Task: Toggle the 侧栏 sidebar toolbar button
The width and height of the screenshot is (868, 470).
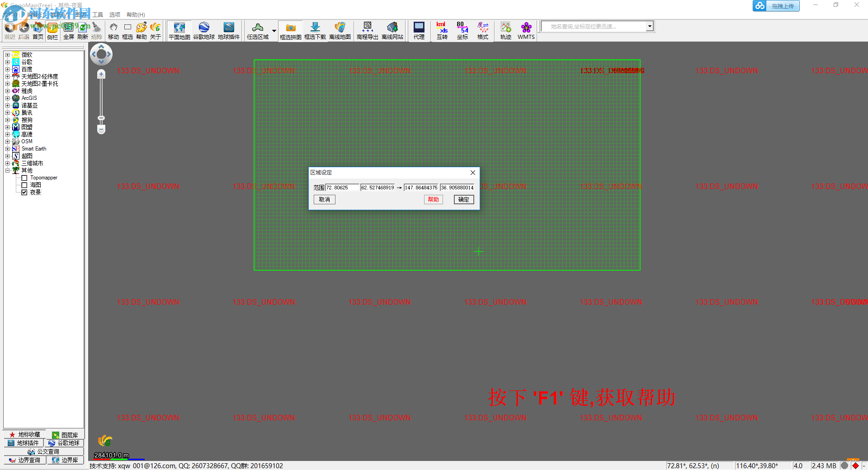Action: [52, 31]
